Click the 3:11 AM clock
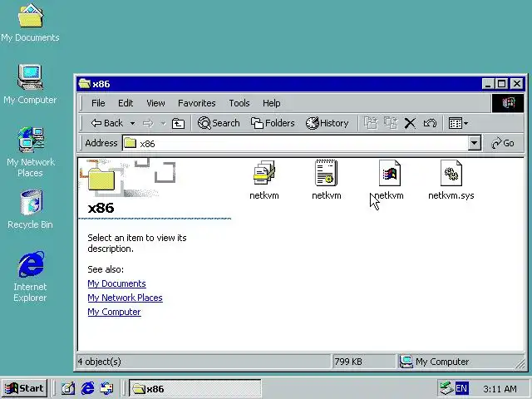 (x=500, y=389)
